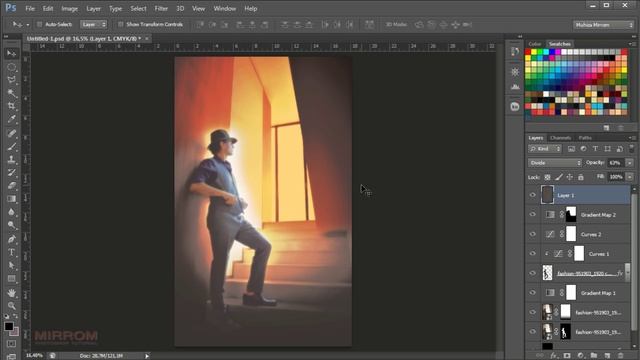Select the Blur tool
The height and width of the screenshot is (360, 640).
[11, 212]
